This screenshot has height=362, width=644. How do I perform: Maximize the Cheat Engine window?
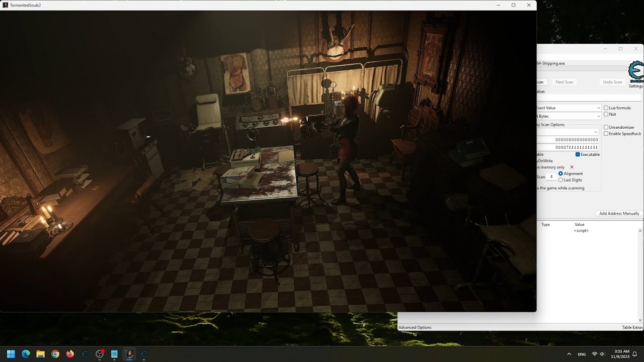point(620,49)
